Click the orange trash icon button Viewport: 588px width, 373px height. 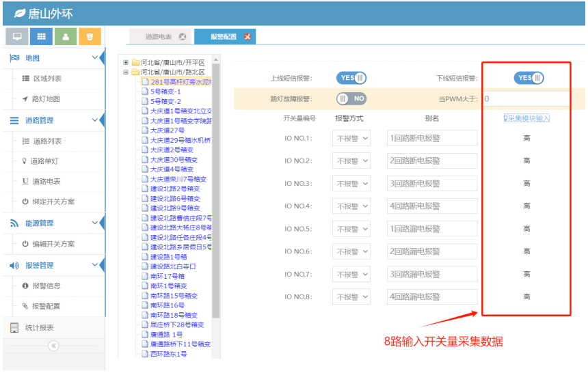90,36
